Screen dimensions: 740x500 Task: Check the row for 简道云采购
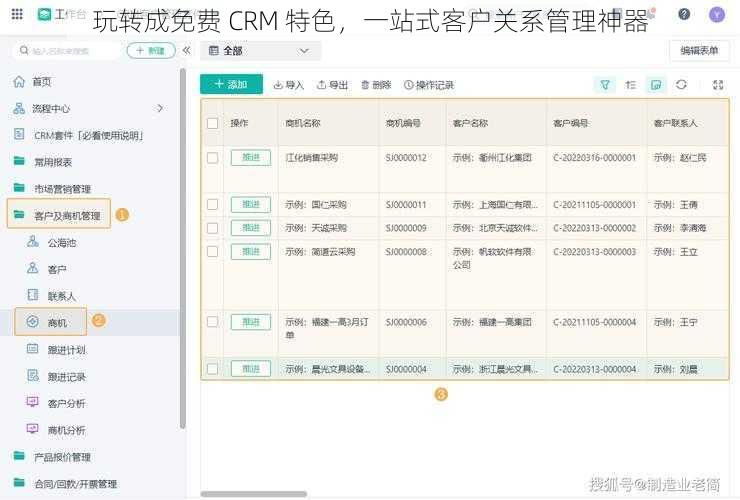[x=212, y=251]
